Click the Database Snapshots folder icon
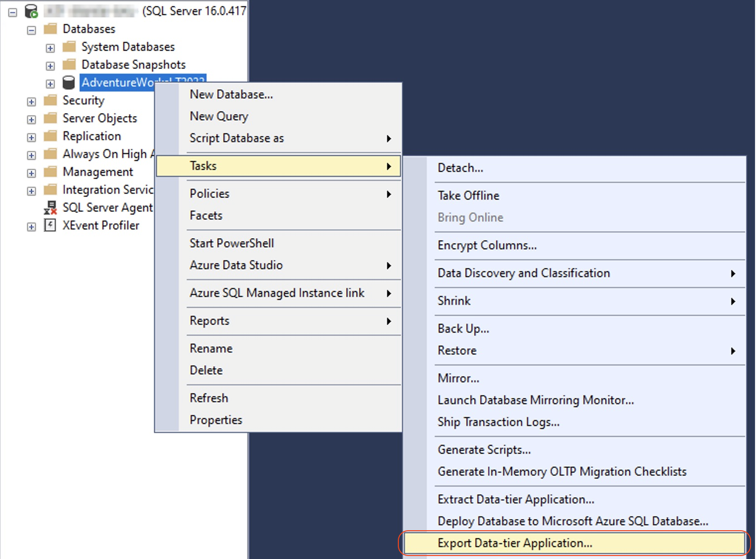The image size is (756, 559). click(x=69, y=65)
